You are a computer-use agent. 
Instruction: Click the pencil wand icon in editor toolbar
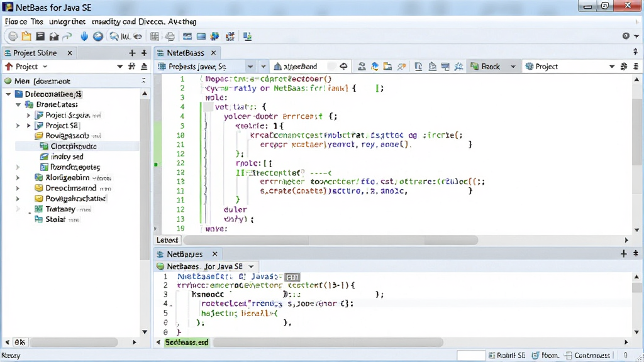point(402,67)
